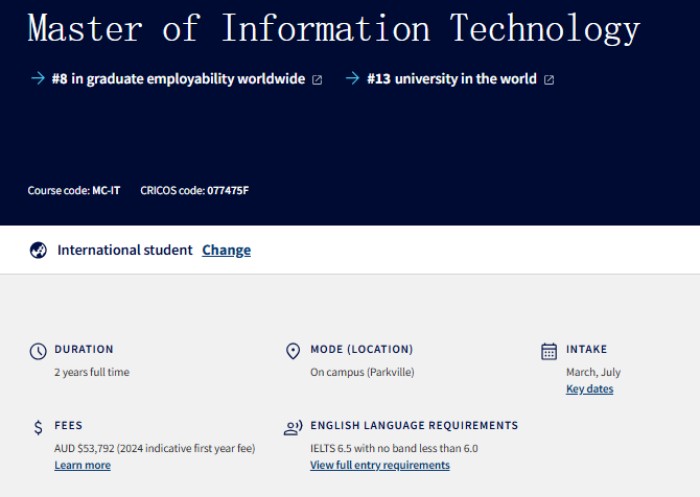Click the location pin icon for Mode

293,351
